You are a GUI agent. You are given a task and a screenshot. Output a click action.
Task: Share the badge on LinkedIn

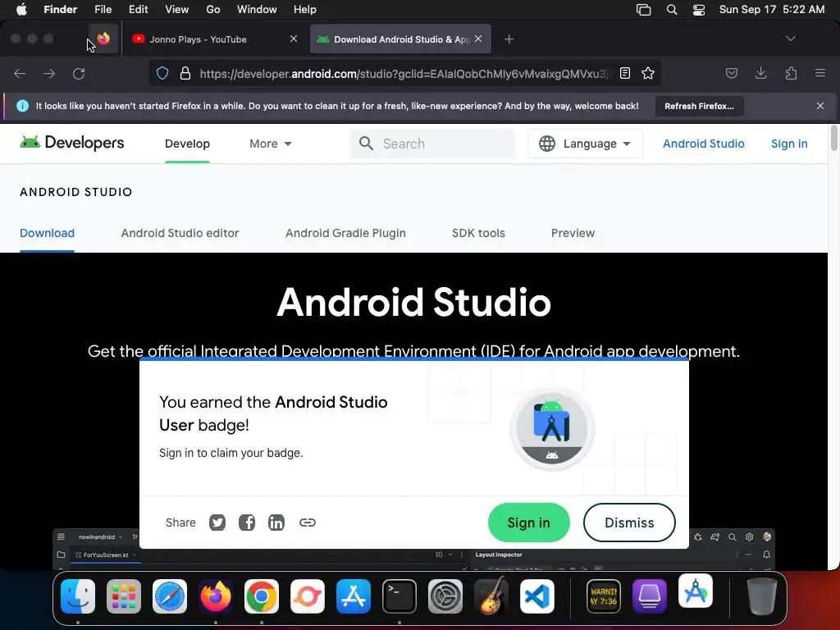[276, 523]
